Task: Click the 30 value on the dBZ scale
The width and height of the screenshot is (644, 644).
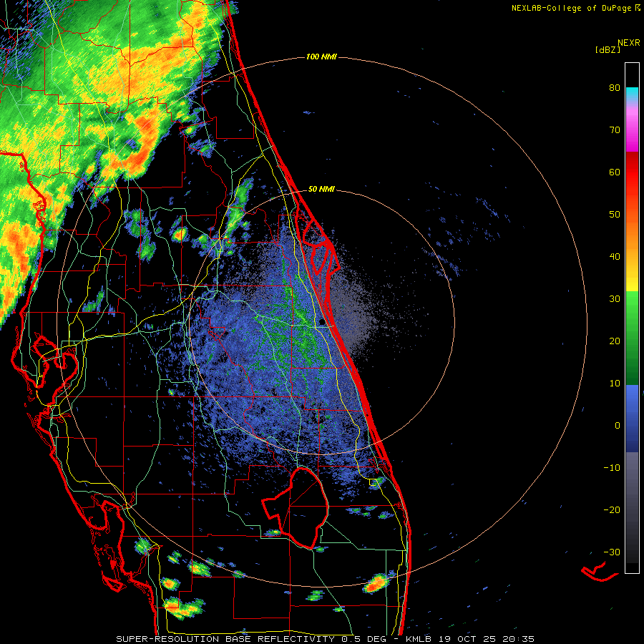Action: [615, 299]
